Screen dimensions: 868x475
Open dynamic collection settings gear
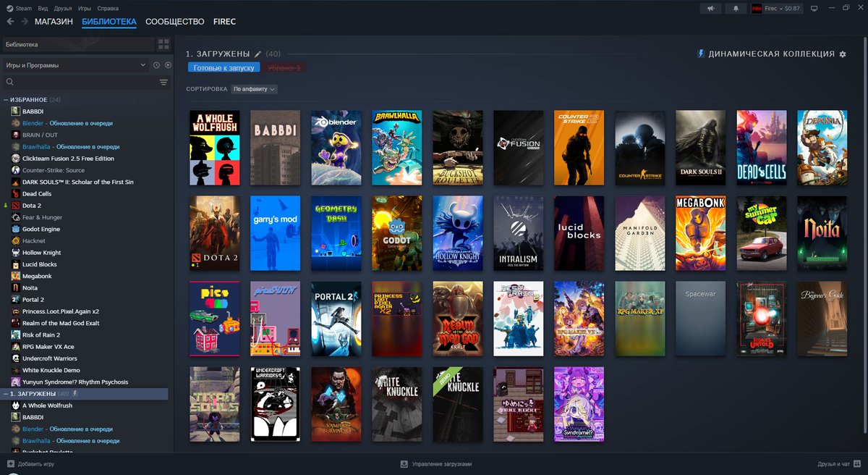[842, 54]
